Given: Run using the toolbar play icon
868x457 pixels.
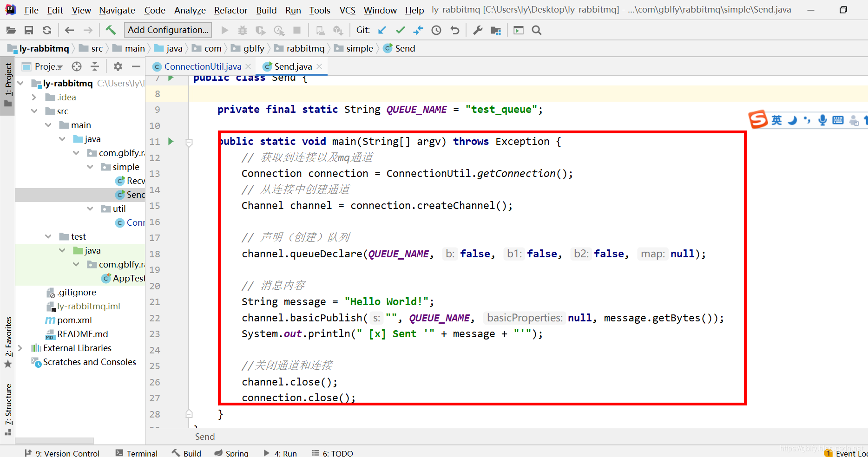Looking at the screenshot, I should (x=225, y=30).
